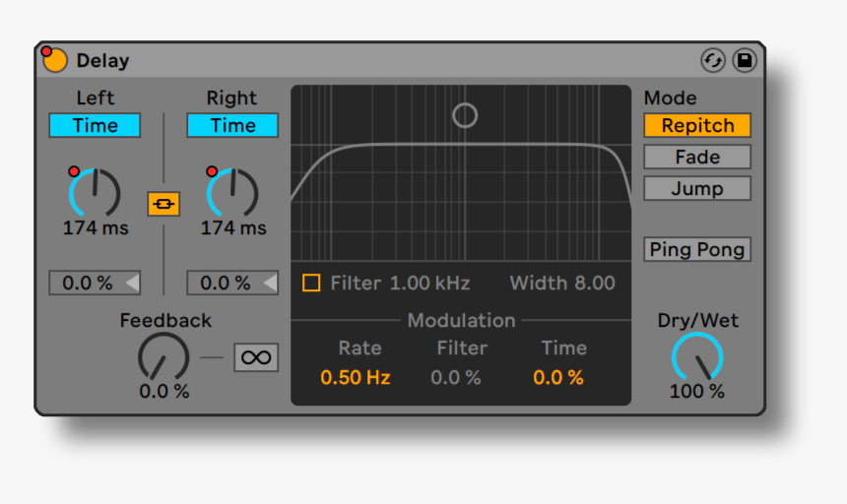Click the filter frequency circle handle
Screen dimensions: 847x504
pyautogui.click(x=465, y=115)
